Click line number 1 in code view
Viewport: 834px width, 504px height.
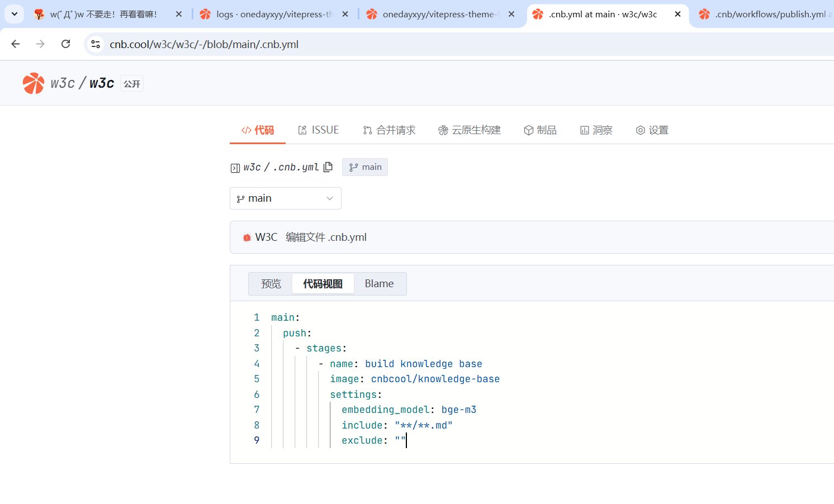click(257, 317)
